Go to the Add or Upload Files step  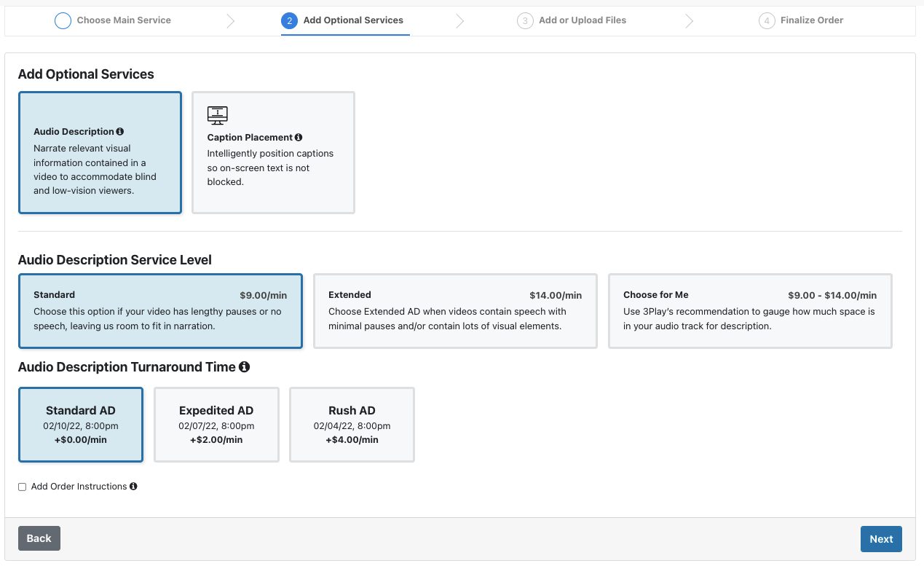(582, 20)
